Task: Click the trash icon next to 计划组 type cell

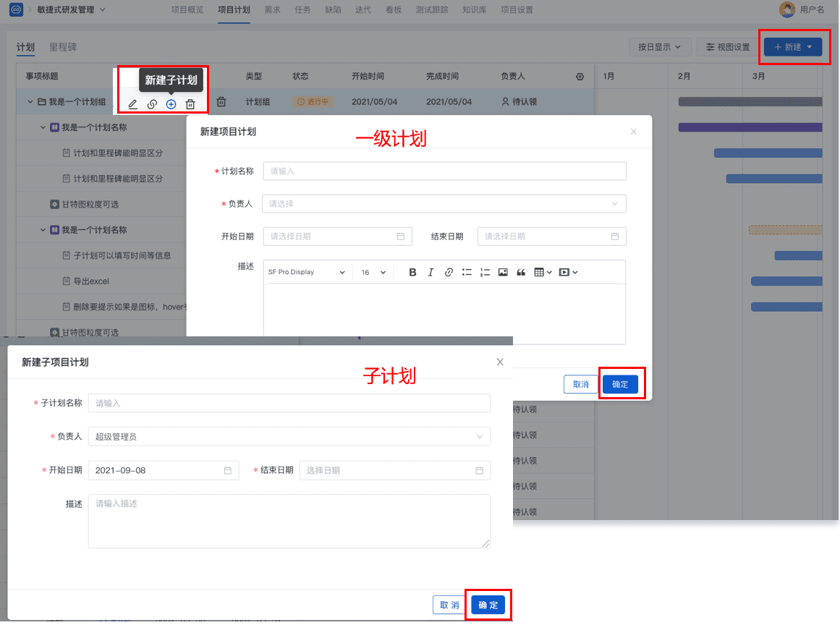Action: (221, 102)
